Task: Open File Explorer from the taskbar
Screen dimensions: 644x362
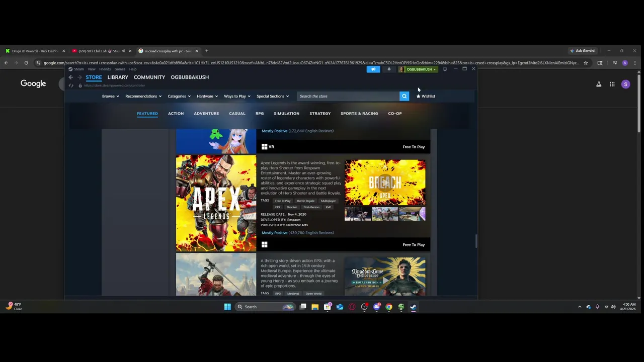Action: (315, 307)
